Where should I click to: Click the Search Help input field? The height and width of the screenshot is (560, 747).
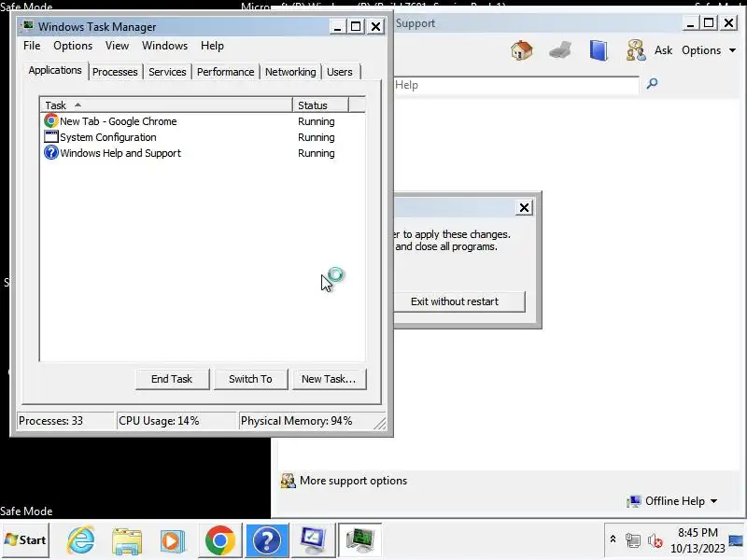(516, 85)
